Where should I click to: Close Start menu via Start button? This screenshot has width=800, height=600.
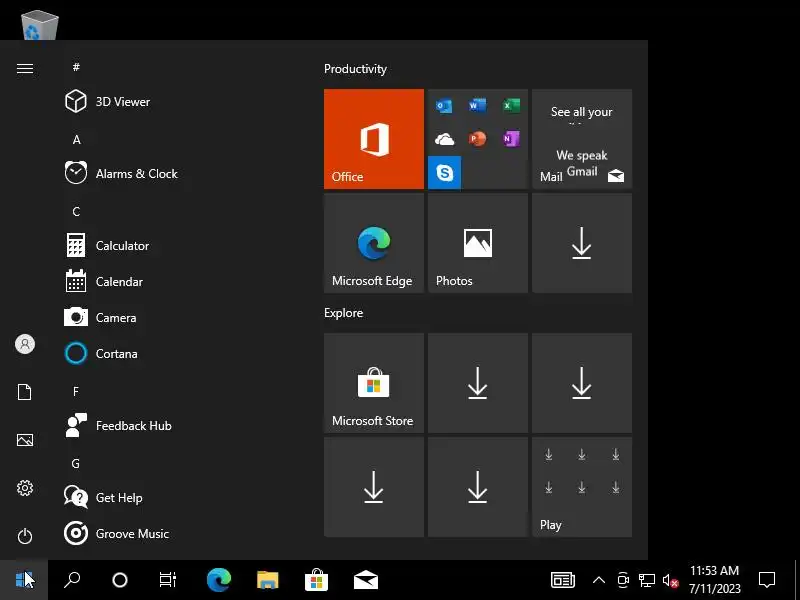24,580
